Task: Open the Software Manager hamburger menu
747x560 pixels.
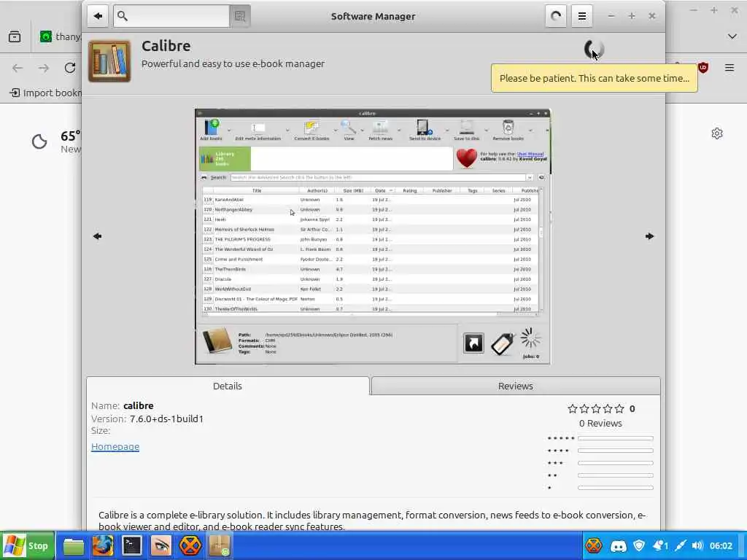Action: [581, 16]
